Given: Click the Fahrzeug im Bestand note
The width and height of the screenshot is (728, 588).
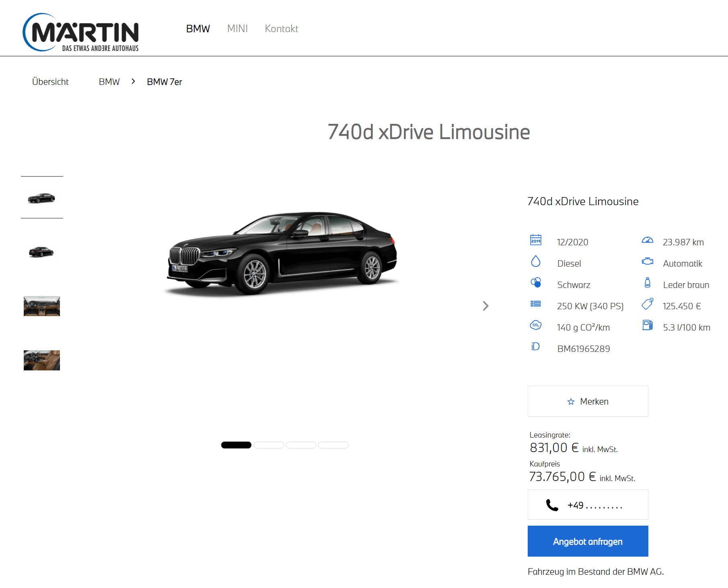Looking at the screenshot, I should (596, 572).
